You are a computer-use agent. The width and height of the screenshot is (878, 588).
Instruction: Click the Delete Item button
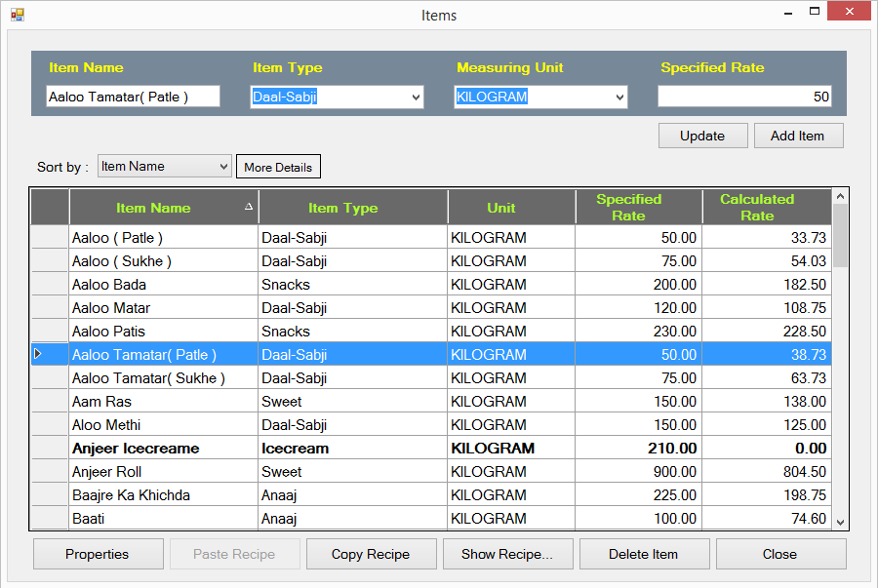pos(644,554)
